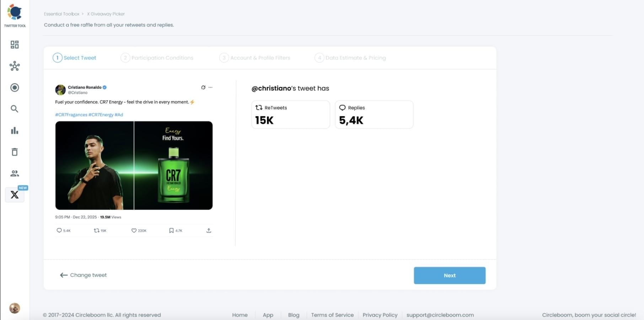Open the search magnifier icon in sidebar
The width and height of the screenshot is (644, 320).
click(15, 109)
